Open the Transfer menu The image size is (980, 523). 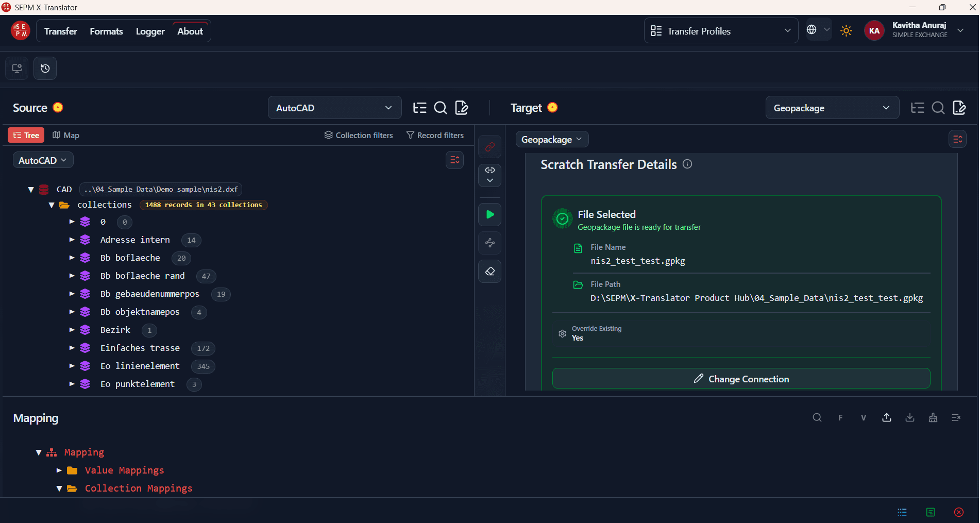tap(61, 31)
